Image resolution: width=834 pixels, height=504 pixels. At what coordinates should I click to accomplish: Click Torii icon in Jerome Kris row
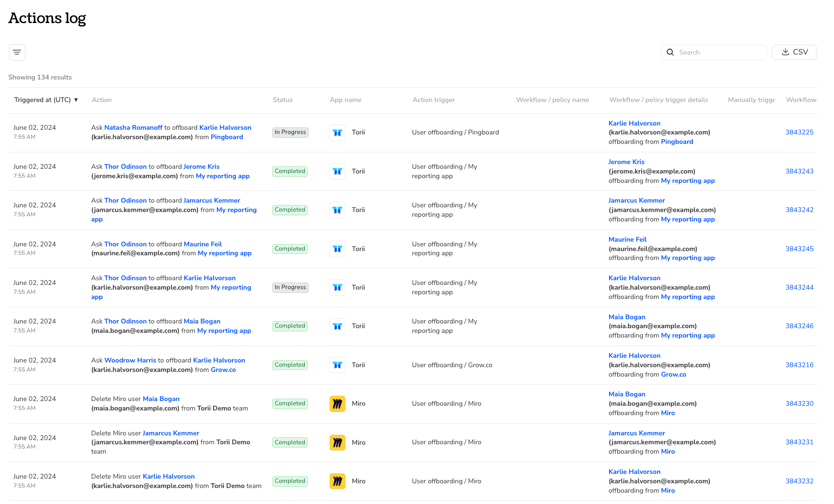click(x=337, y=171)
